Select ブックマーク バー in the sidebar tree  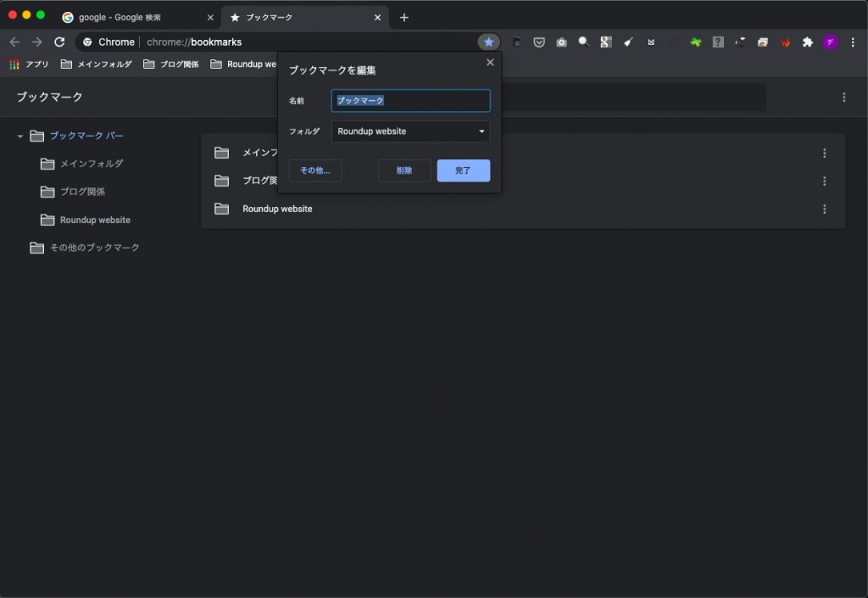[86, 137]
